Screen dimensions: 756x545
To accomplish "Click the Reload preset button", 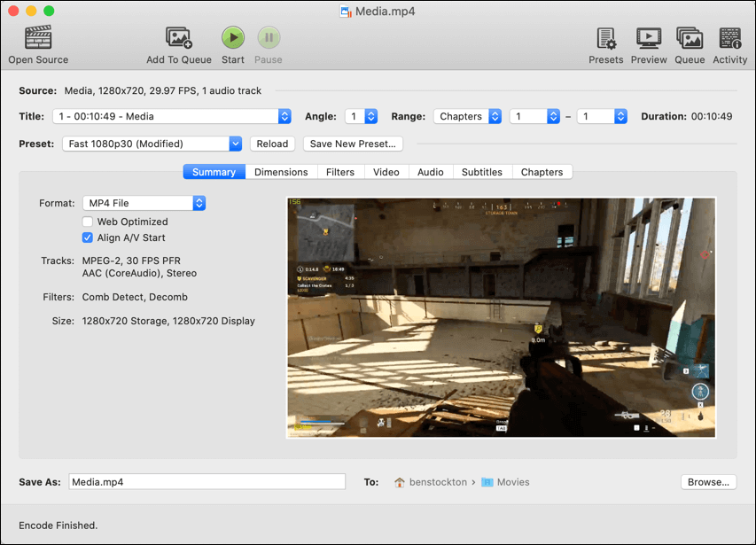I will point(272,144).
